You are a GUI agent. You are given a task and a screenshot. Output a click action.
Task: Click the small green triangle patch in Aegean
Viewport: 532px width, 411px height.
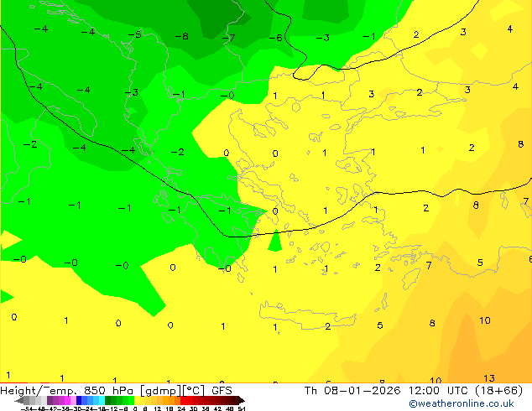click(275, 242)
